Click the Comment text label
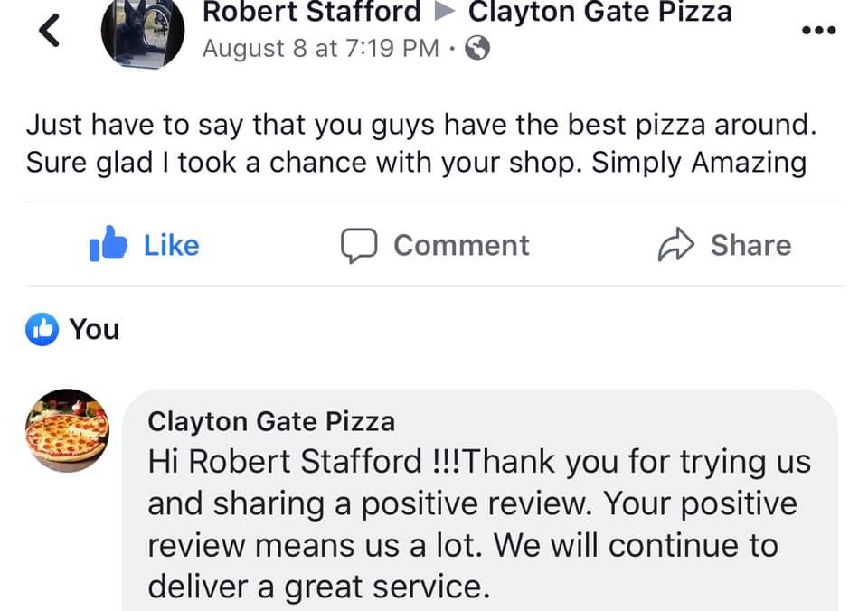The image size is (868, 611). pyautogui.click(x=461, y=245)
